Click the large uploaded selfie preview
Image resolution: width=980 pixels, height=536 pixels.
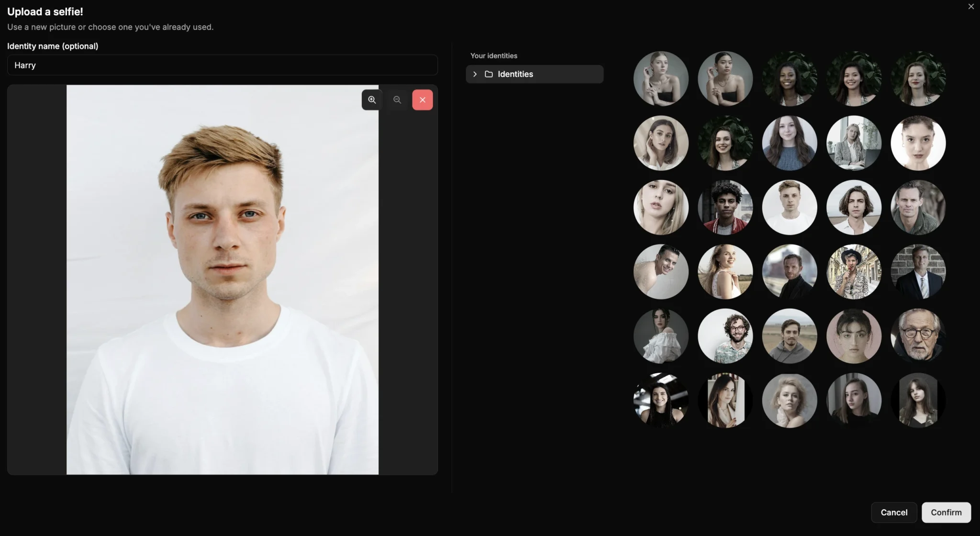(x=222, y=279)
